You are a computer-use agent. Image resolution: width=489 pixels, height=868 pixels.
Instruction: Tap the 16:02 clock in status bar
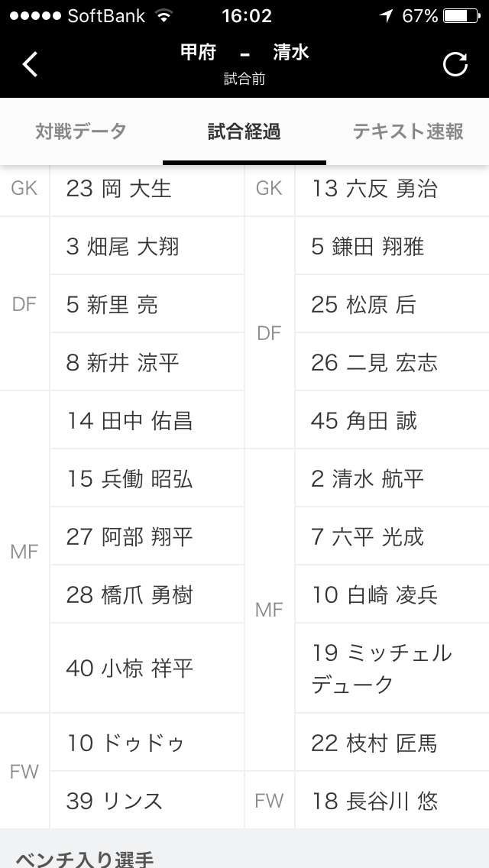246,16
